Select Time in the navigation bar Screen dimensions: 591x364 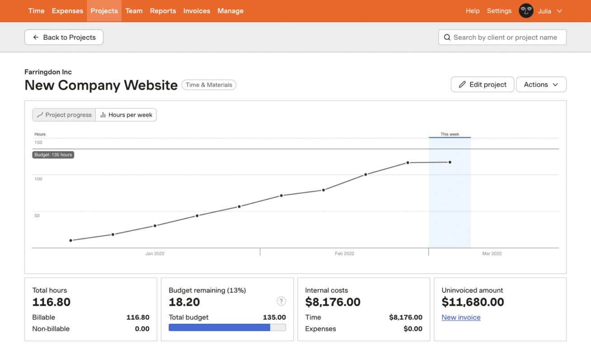click(x=36, y=11)
